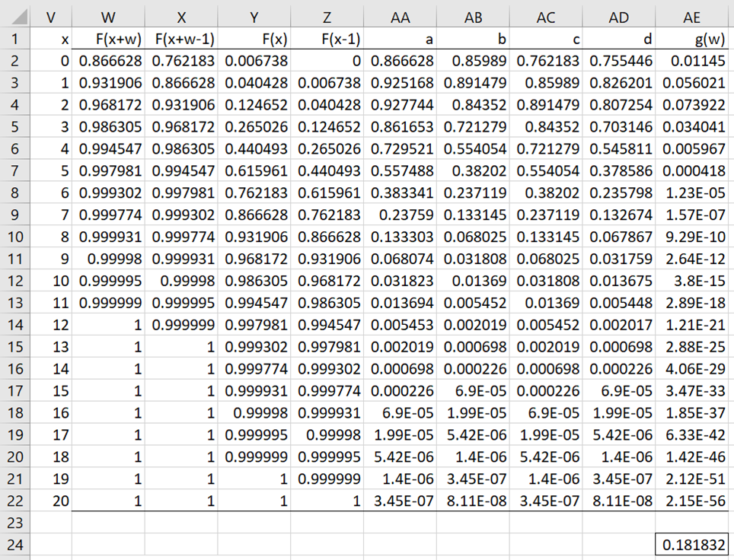Select row header 24
The image size is (734, 560).
[x=15, y=545]
